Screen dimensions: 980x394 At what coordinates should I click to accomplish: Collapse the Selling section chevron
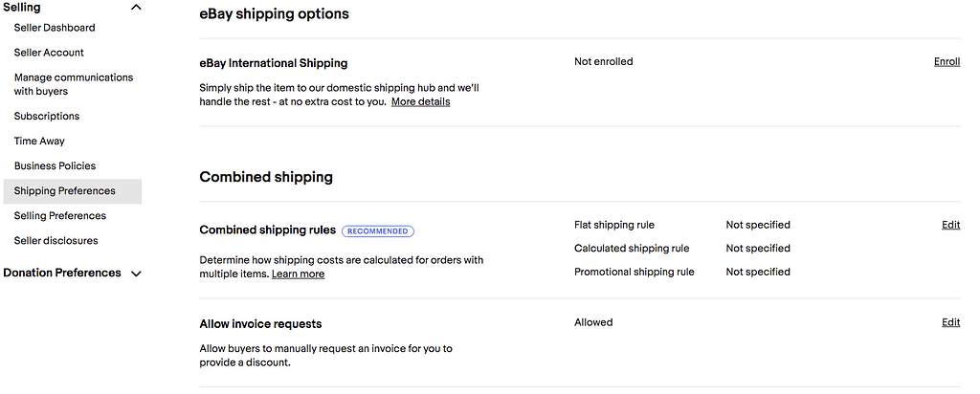136,8
